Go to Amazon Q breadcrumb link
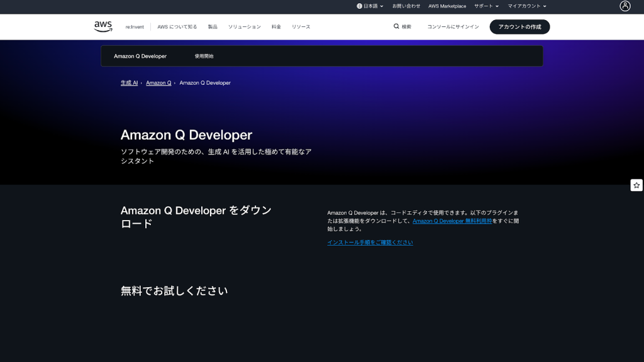The image size is (644, 362). click(158, 83)
